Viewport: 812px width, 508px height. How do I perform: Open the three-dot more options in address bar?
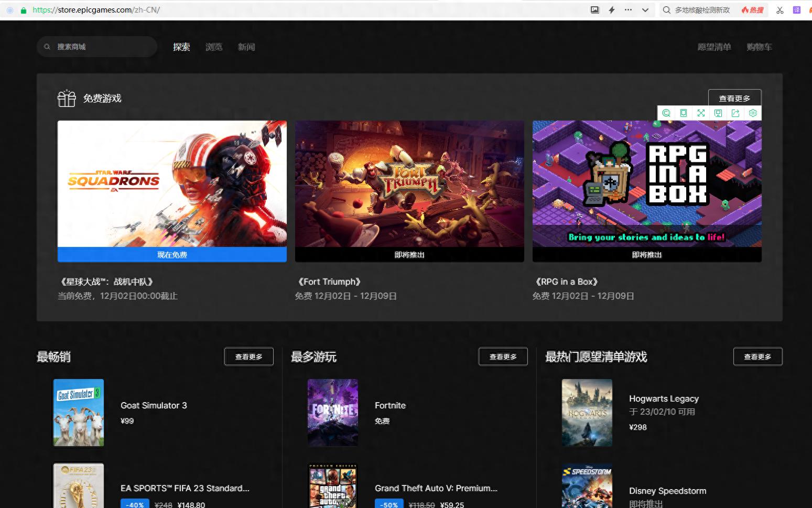628,10
